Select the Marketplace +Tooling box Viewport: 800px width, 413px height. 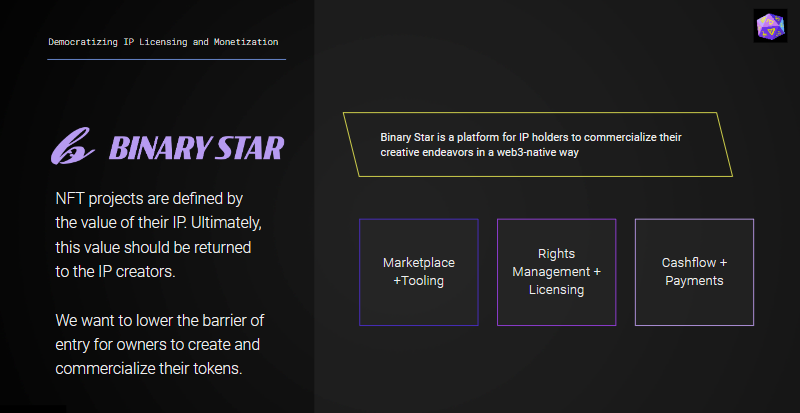(x=418, y=272)
